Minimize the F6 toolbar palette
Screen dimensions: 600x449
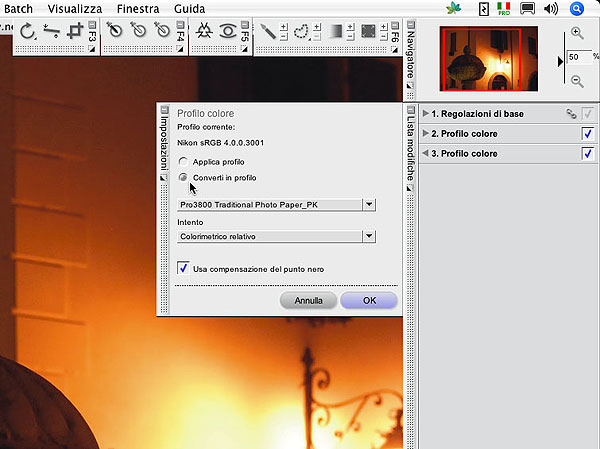coord(395,25)
